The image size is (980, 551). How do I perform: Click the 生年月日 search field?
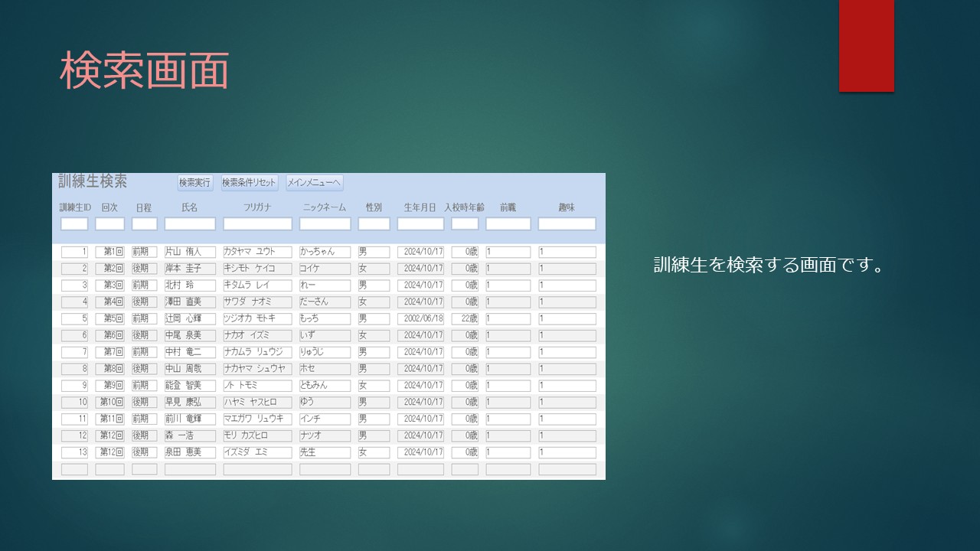coord(420,224)
